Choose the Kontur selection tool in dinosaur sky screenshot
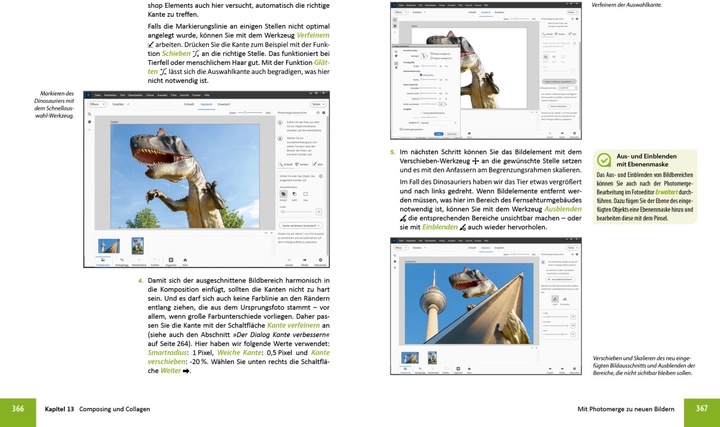Image resolution: width=720 pixels, height=427 pixels. [302, 164]
